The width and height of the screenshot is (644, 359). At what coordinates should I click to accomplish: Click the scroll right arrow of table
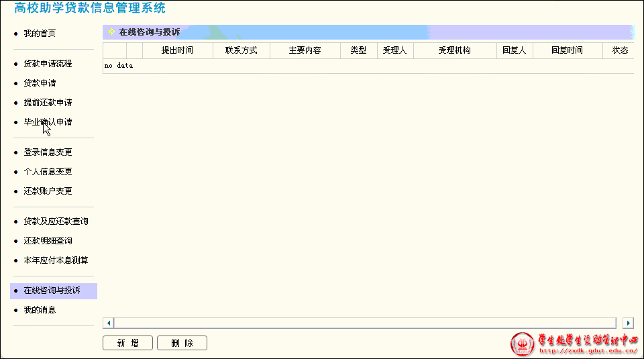click(628, 323)
